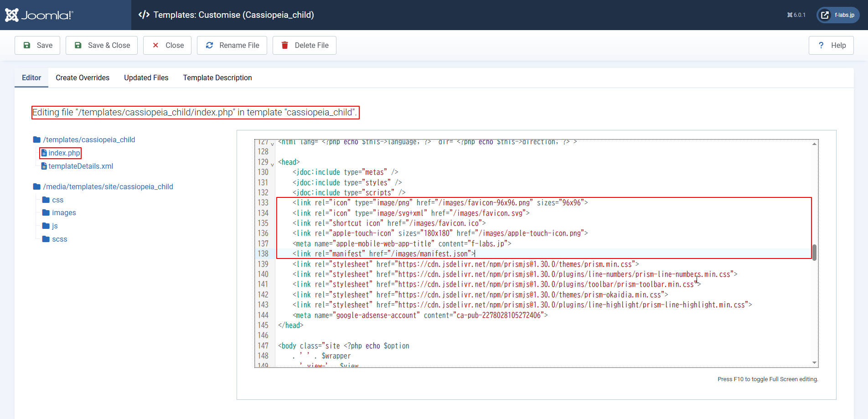
Task: Open the js folder in file tree
Action: click(54, 226)
